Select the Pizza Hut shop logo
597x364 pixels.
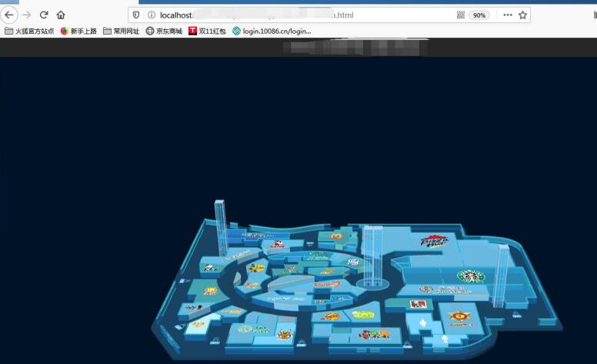click(435, 241)
